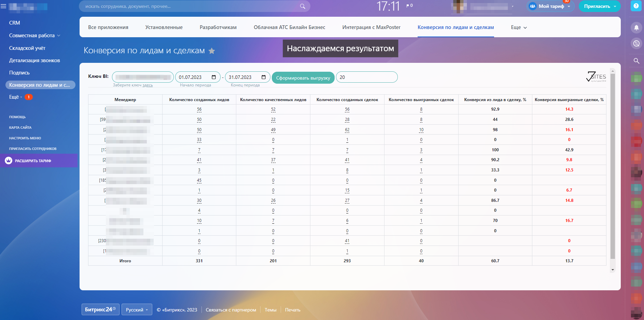
Task: Open the help question mark icon
Action: tap(636, 6)
